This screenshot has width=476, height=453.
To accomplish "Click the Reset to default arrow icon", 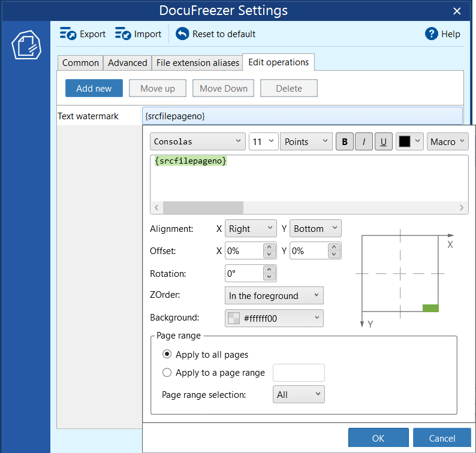I will point(182,34).
